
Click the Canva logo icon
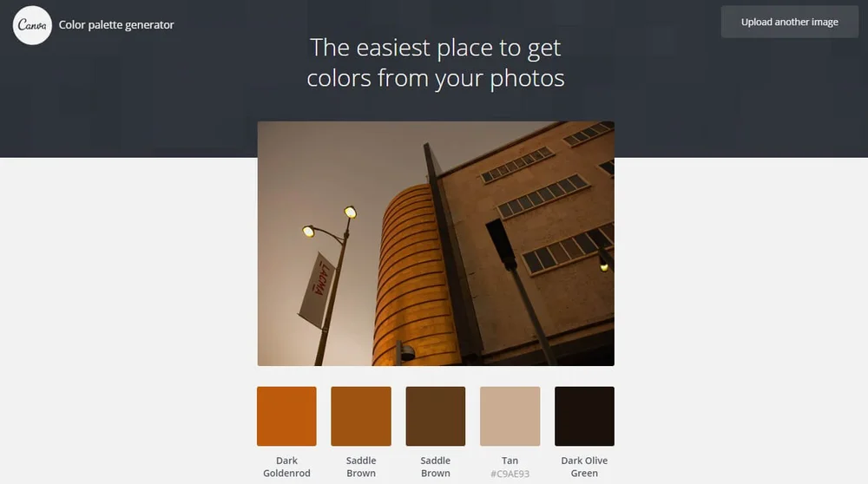32,25
